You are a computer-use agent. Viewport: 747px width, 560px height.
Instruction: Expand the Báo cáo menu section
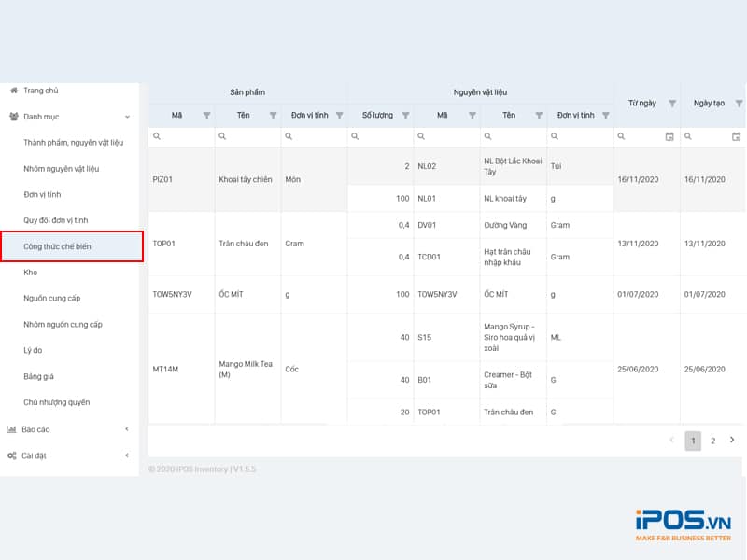pyautogui.click(x=127, y=429)
